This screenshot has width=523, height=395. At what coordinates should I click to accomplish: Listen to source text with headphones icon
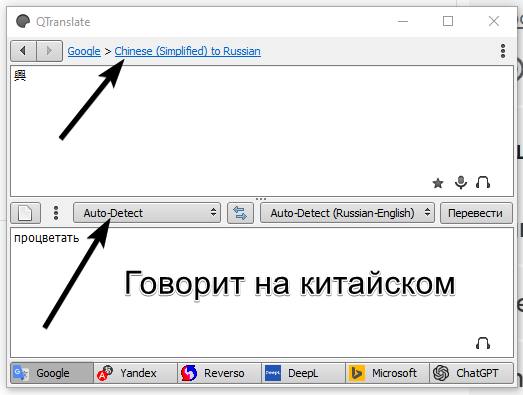[x=483, y=182]
